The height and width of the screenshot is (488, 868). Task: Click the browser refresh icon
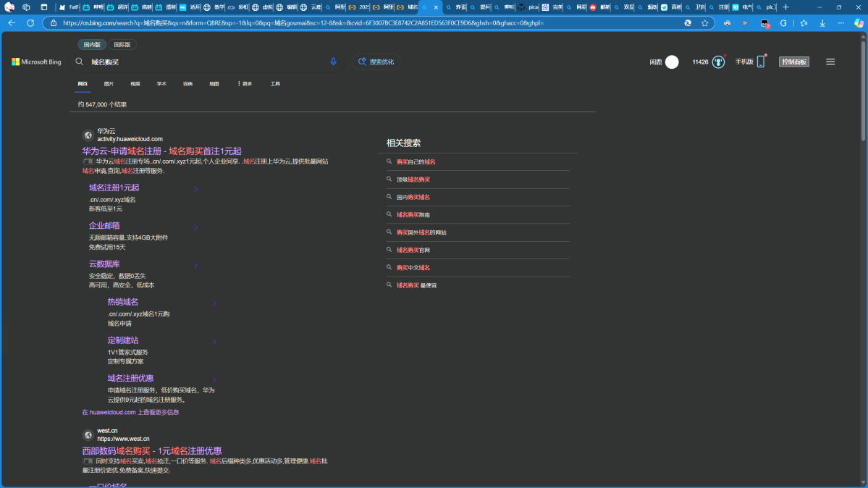coord(30,23)
